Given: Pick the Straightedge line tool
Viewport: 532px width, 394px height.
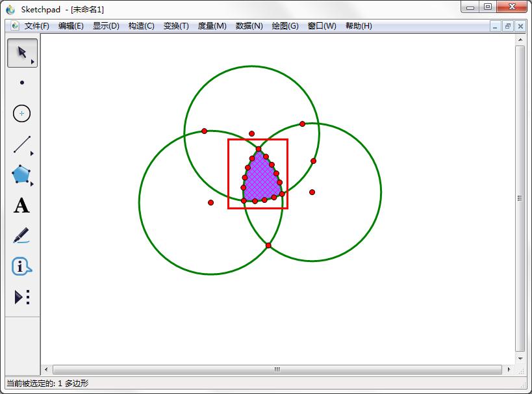Looking at the screenshot, I should (x=22, y=144).
